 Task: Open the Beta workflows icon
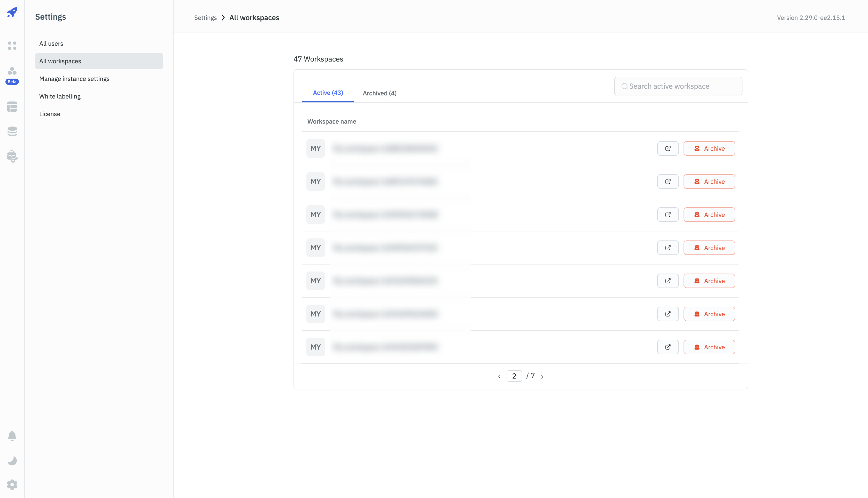click(12, 71)
